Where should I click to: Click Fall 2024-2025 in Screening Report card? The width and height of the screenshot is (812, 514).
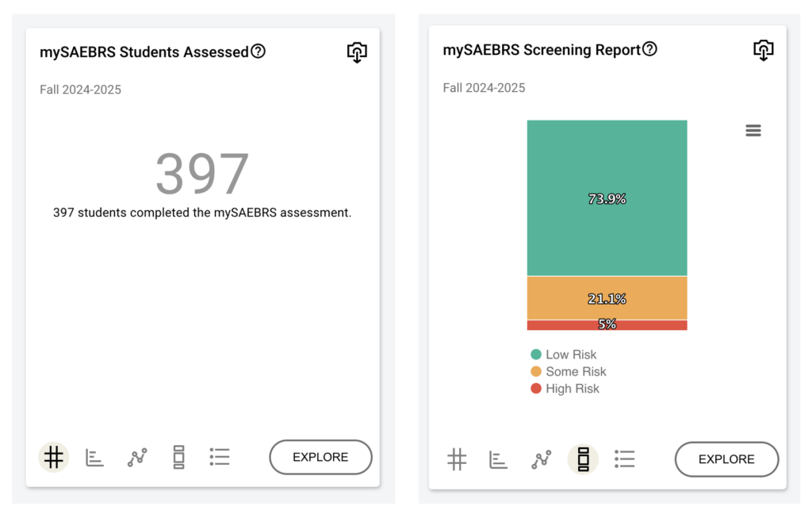point(484,87)
